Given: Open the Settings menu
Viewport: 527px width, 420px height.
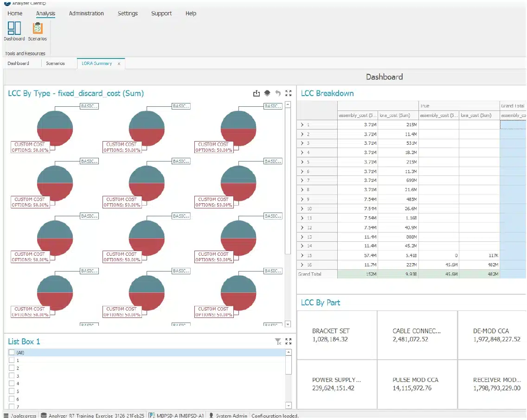Looking at the screenshot, I should pyautogui.click(x=128, y=13).
